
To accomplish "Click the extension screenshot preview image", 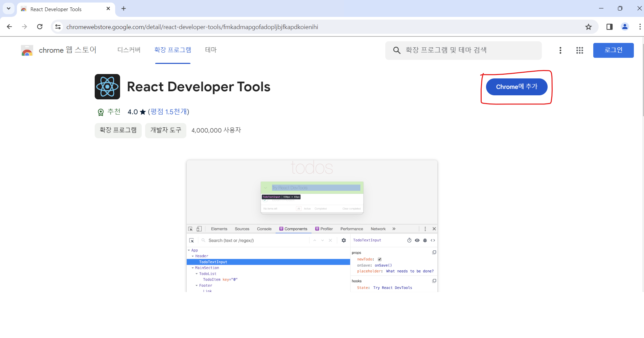I will click(x=312, y=226).
